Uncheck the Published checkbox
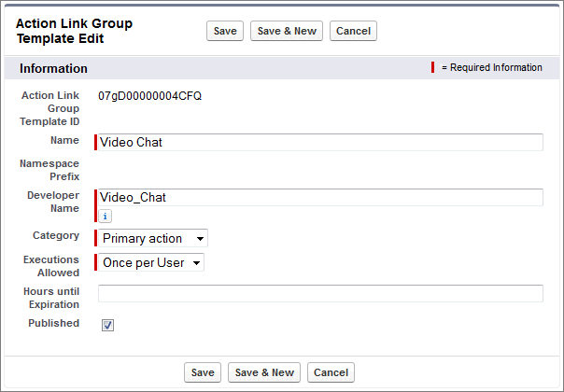This screenshot has height=392, width=564. [x=107, y=325]
